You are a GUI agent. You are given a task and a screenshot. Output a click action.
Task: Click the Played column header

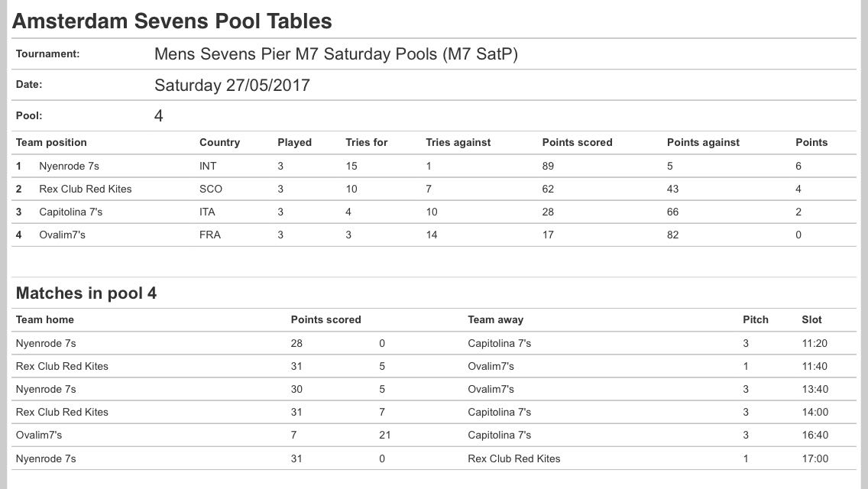(x=294, y=142)
